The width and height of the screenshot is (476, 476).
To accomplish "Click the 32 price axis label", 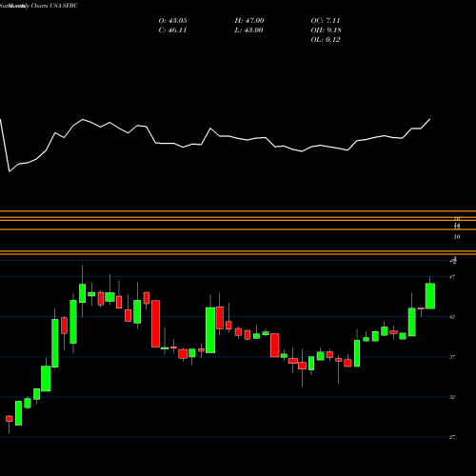I will tap(452, 397).
